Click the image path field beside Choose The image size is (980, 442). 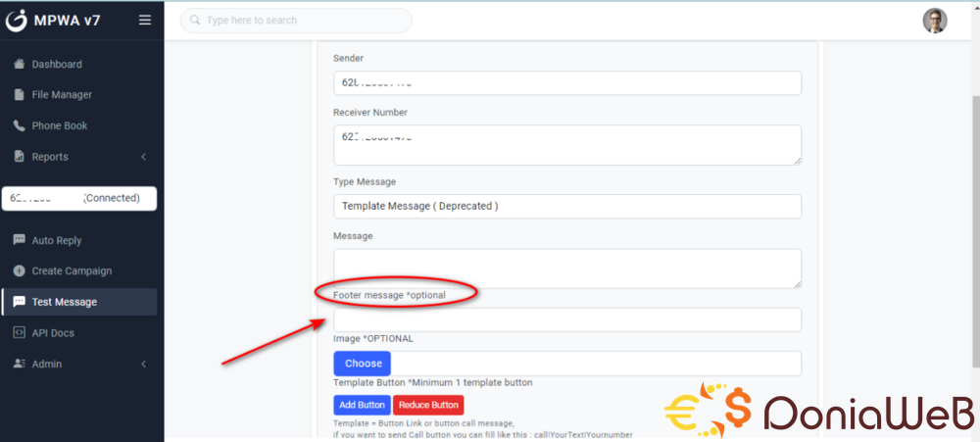596,364
